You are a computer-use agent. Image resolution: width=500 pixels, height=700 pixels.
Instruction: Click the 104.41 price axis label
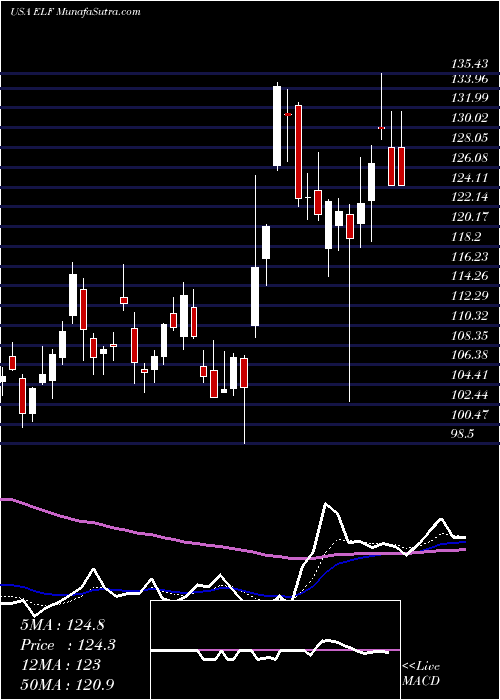point(470,375)
